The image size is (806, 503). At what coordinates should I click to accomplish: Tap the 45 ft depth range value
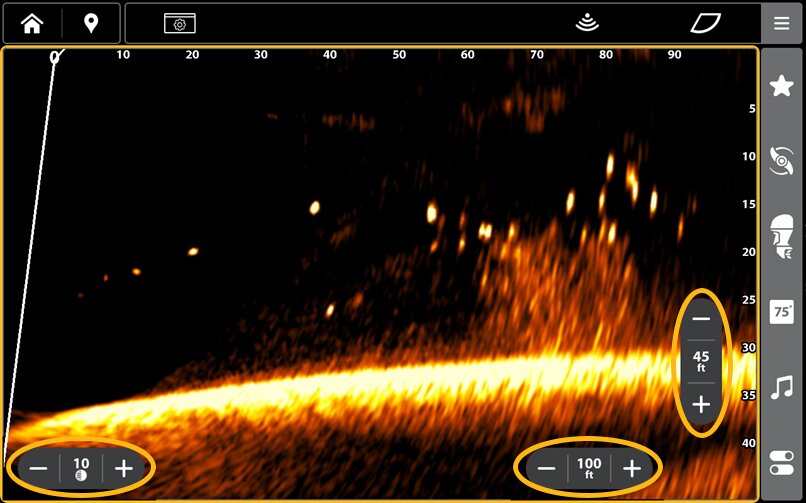(701, 362)
